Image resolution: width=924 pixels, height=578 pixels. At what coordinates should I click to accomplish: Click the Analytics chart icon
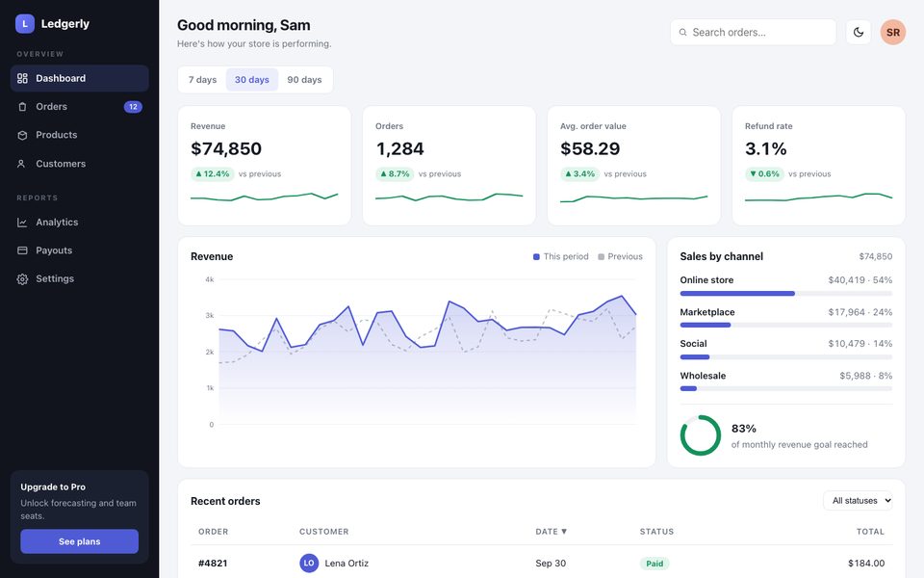click(22, 223)
